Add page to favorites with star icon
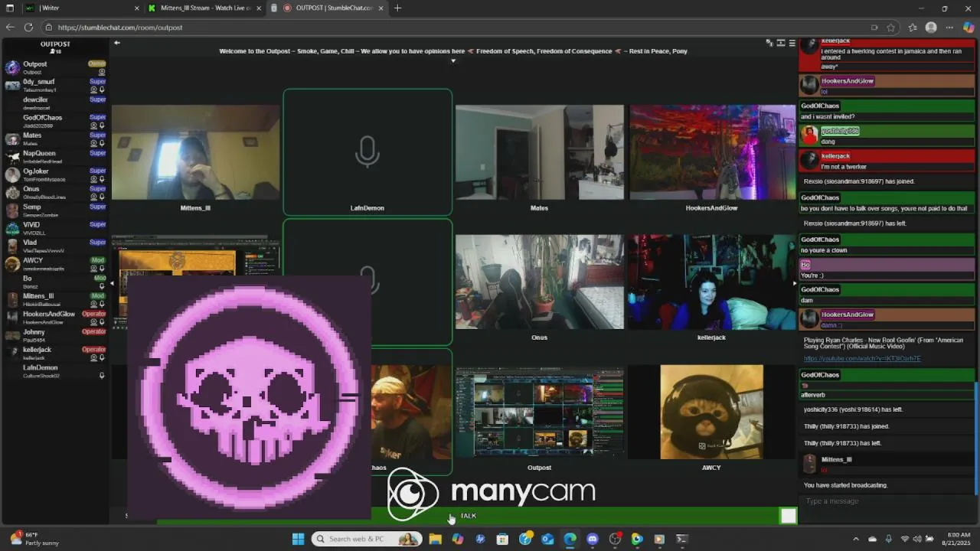The height and width of the screenshot is (551, 980). click(x=891, y=28)
